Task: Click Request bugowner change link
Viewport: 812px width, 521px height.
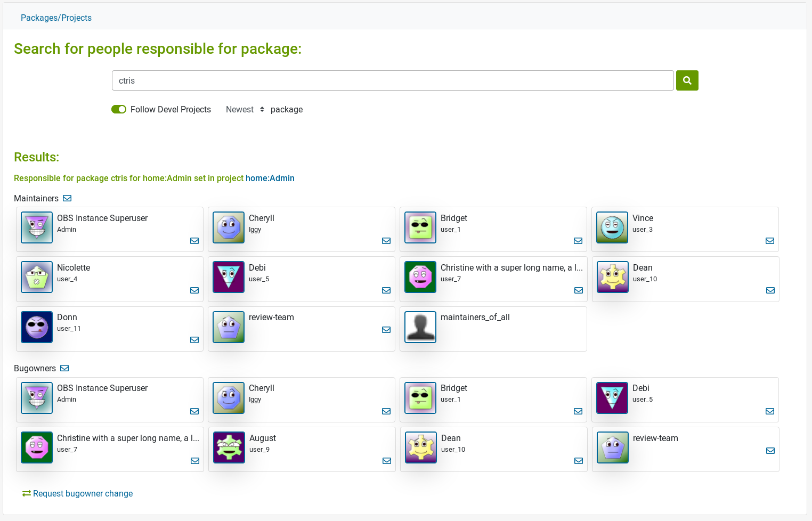Action: tap(83, 493)
